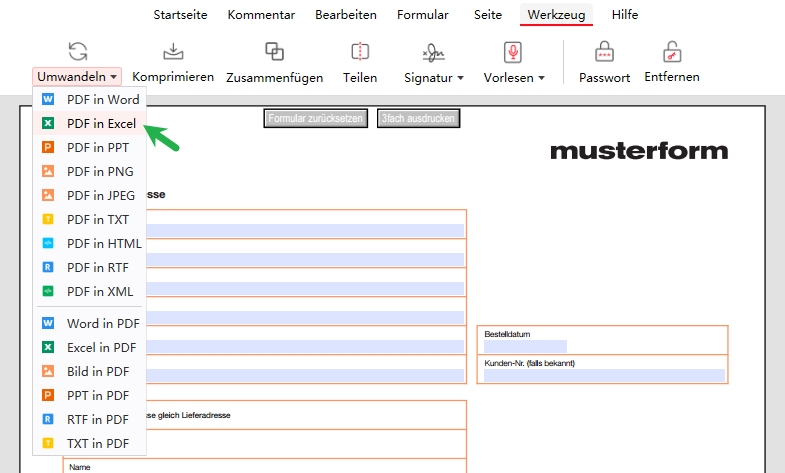The height and width of the screenshot is (473, 785).
Task: Click the 3fach ausdrucken button
Action: coord(419,119)
